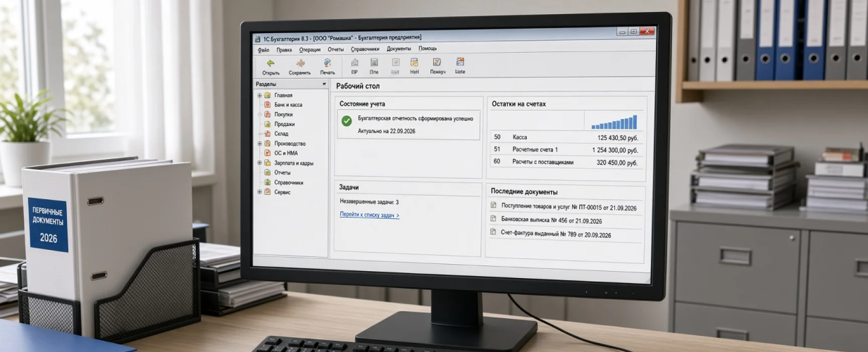Select the Расчетные счета 1 row
Screen dimensions: 868x352
[565, 149]
